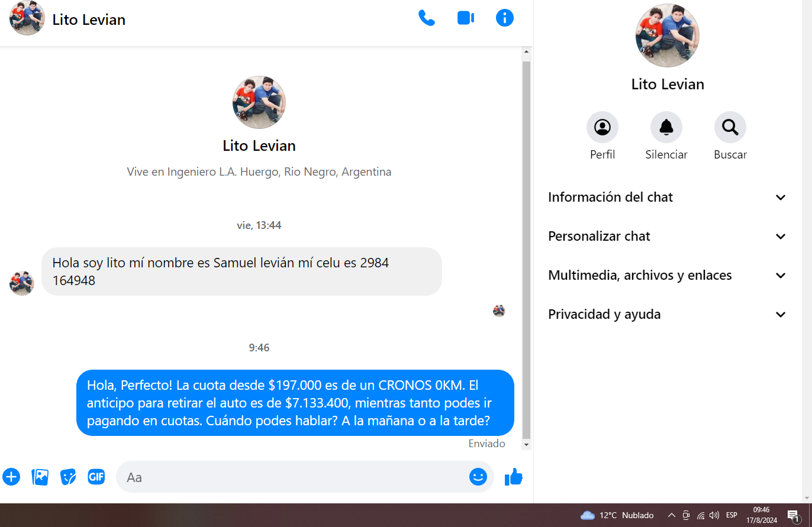This screenshot has height=527, width=812.
Task: Open the taskbar clock showing 09:46
Action: pyautogui.click(x=761, y=515)
